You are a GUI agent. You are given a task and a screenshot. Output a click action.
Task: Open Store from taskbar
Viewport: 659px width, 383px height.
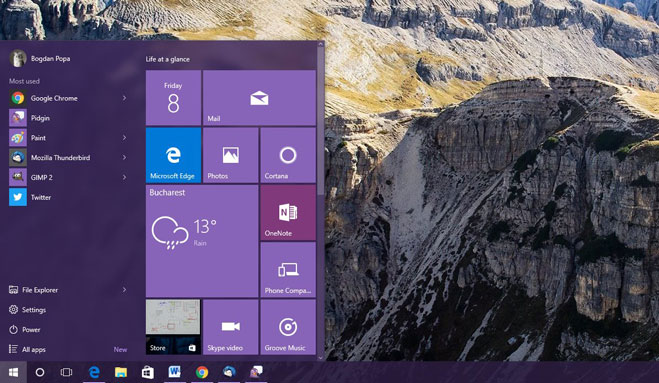[x=148, y=372]
